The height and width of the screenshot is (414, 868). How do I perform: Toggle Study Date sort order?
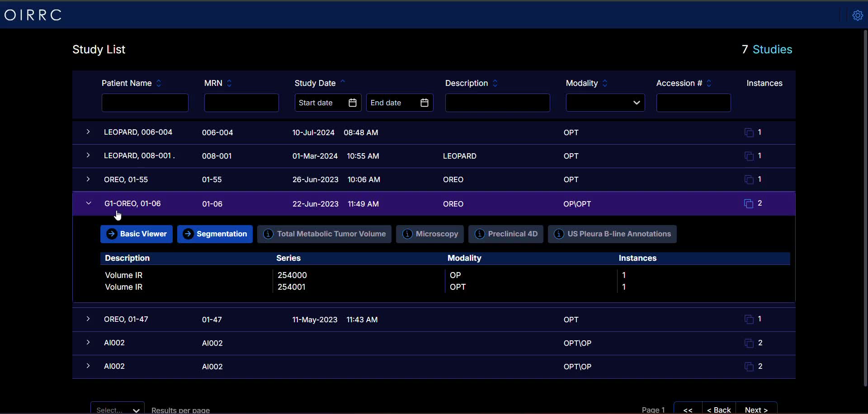tap(343, 82)
